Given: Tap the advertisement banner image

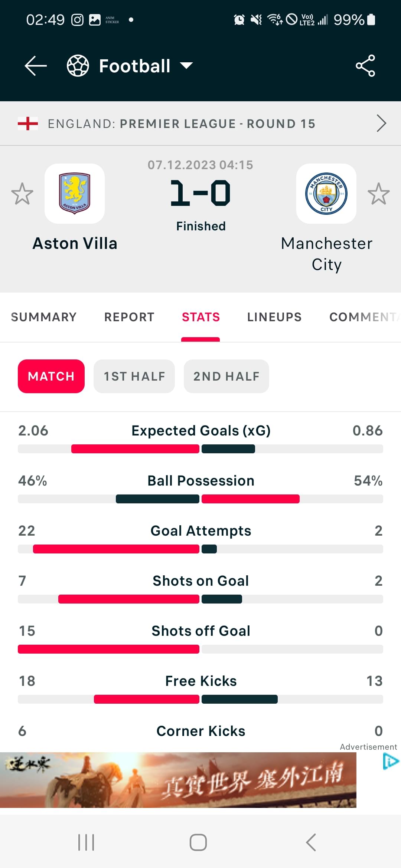Looking at the screenshot, I should (178, 780).
